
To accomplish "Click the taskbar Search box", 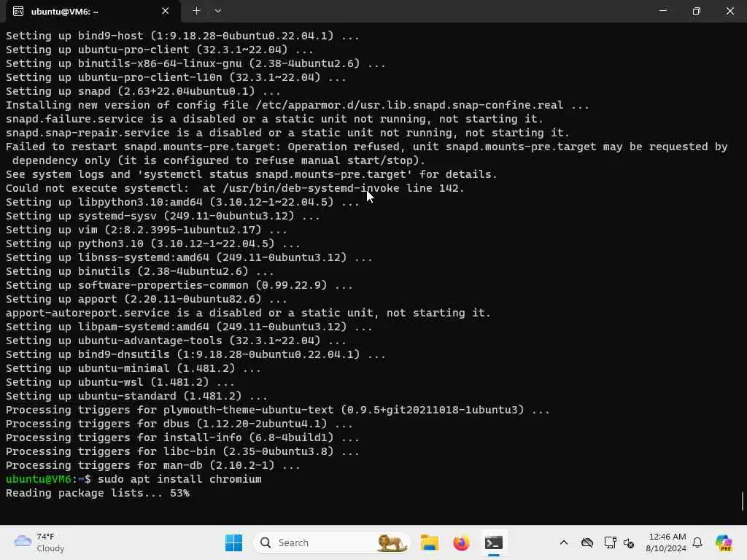I will (x=332, y=542).
